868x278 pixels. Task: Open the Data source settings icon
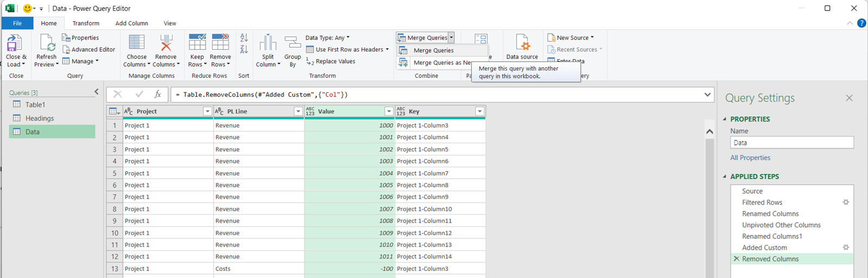click(x=522, y=43)
